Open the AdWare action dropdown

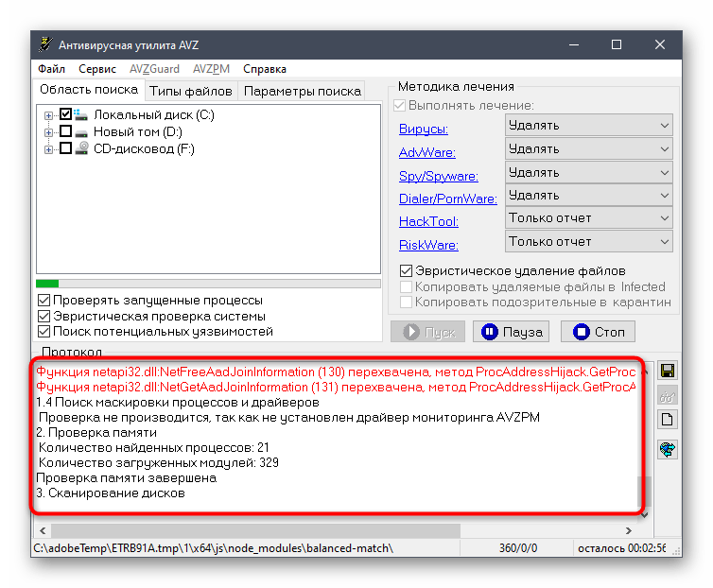pyautogui.click(x=588, y=148)
